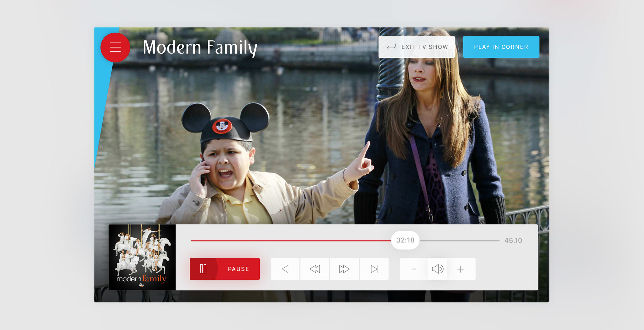
Task: Skip to the previous episode
Action: point(285,269)
